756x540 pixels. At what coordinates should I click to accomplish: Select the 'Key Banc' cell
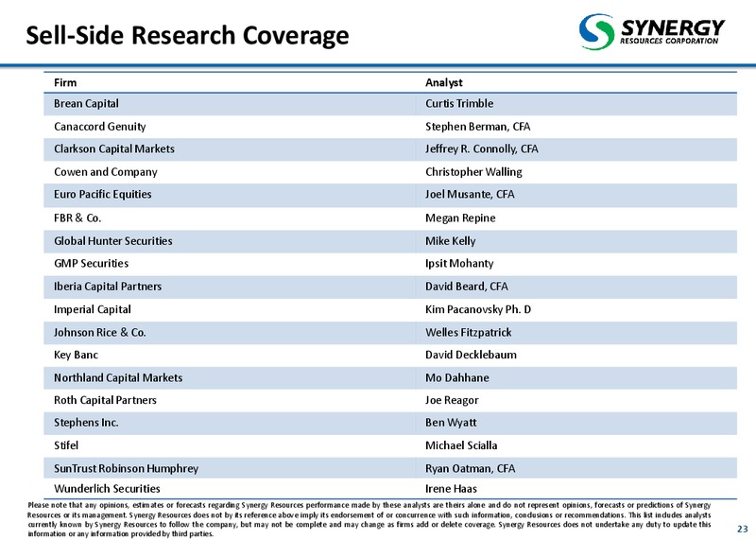[76, 356]
